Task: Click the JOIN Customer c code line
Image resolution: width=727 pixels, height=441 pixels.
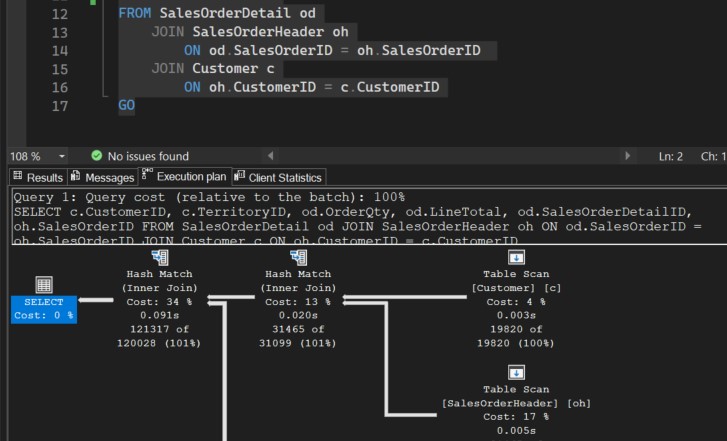Action: (x=216, y=69)
